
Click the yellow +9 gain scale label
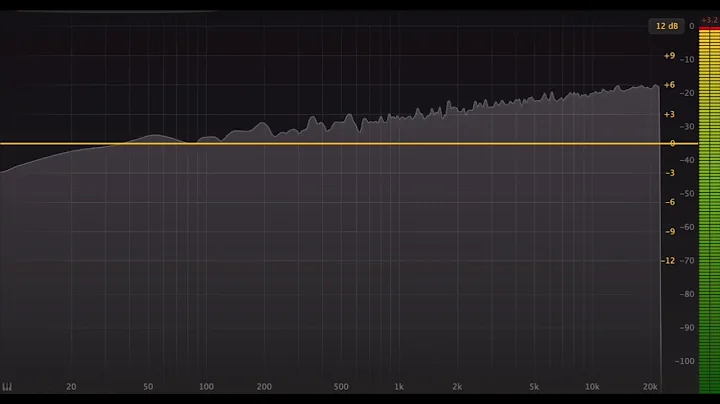pyautogui.click(x=669, y=56)
